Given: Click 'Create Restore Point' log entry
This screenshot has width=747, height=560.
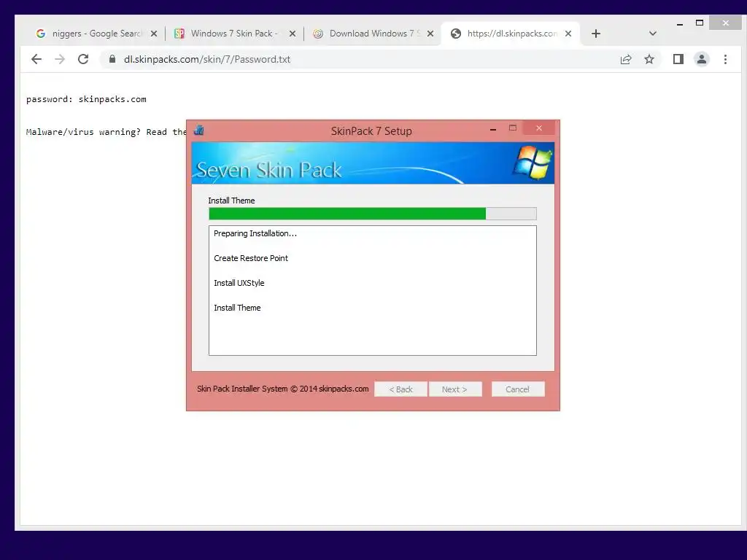Looking at the screenshot, I should [x=251, y=258].
